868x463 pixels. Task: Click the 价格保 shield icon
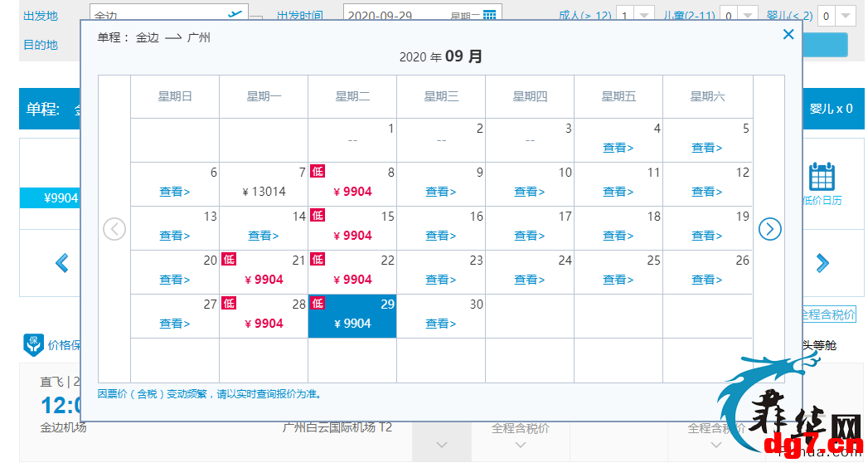pos(33,344)
